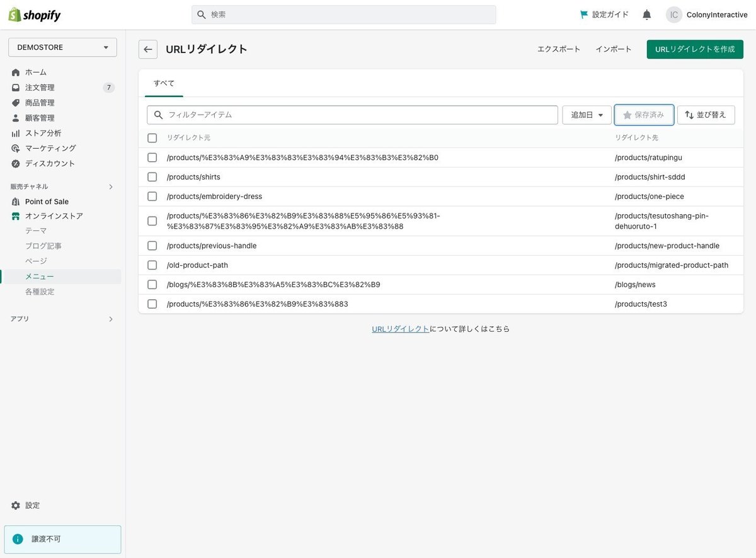The width and height of the screenshot is (756, 558).
Task: Click the URLリダイレクトを作成 button
Action: 695,49
